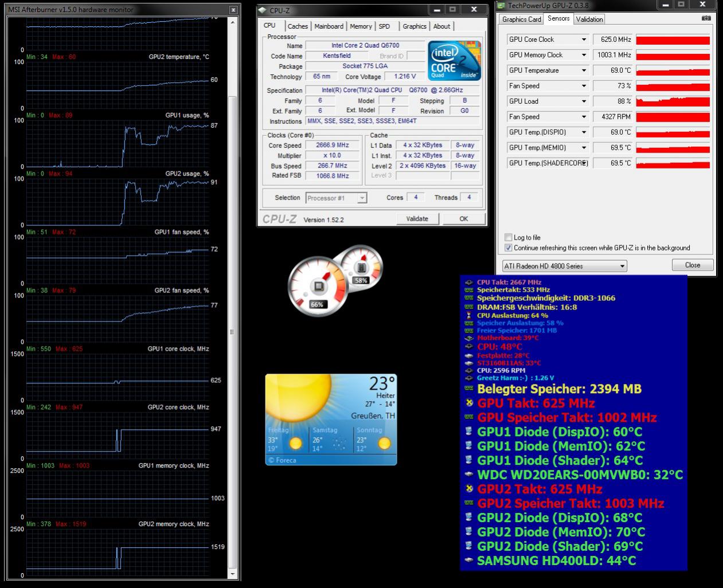The width and height of the screenshot is (723, 588).
Task: Click Close button in GPU-Z
Action: click(x=693, y=265)
